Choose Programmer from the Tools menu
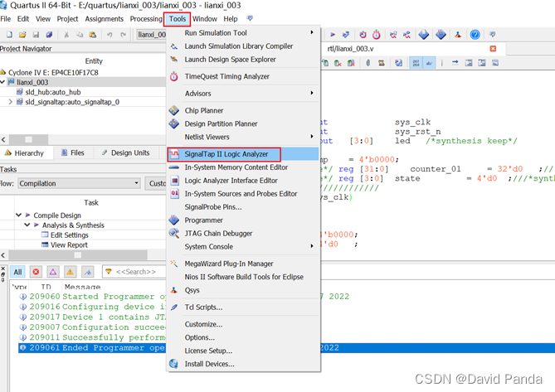 [x=243, y=220]
